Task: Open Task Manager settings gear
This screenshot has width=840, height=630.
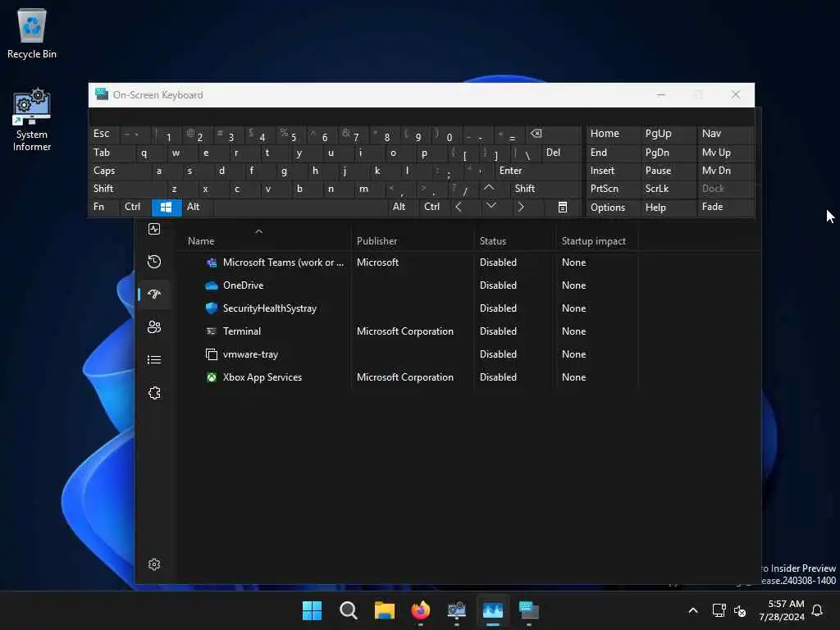Action: pos(154,564)
